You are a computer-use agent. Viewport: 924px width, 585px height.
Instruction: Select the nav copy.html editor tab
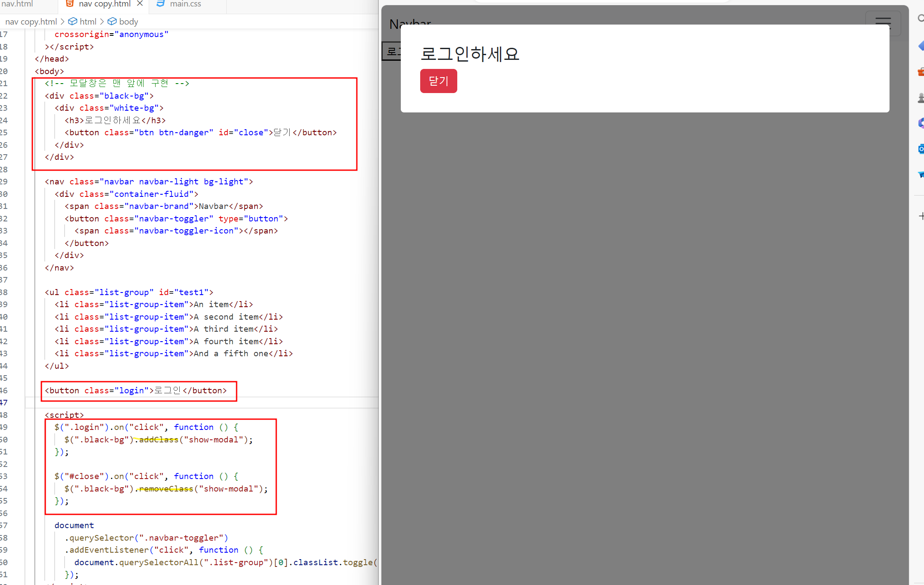tap(103, 4)
